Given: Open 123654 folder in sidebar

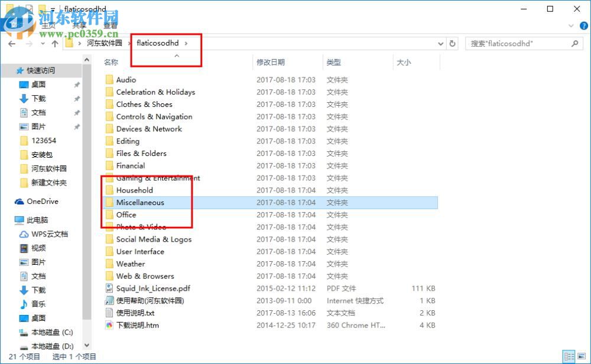Looking at the screenshot, I should (38, 141).
